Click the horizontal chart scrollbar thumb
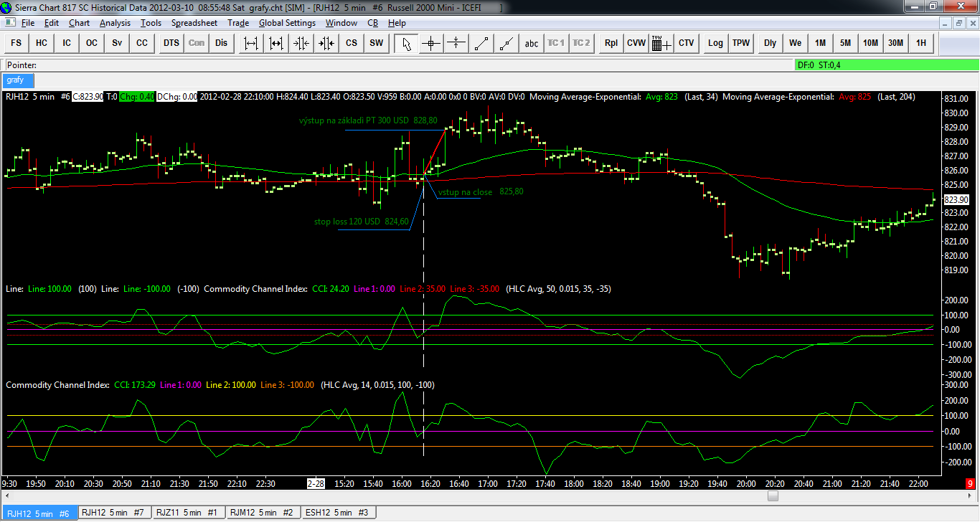 tap(773, 496)
